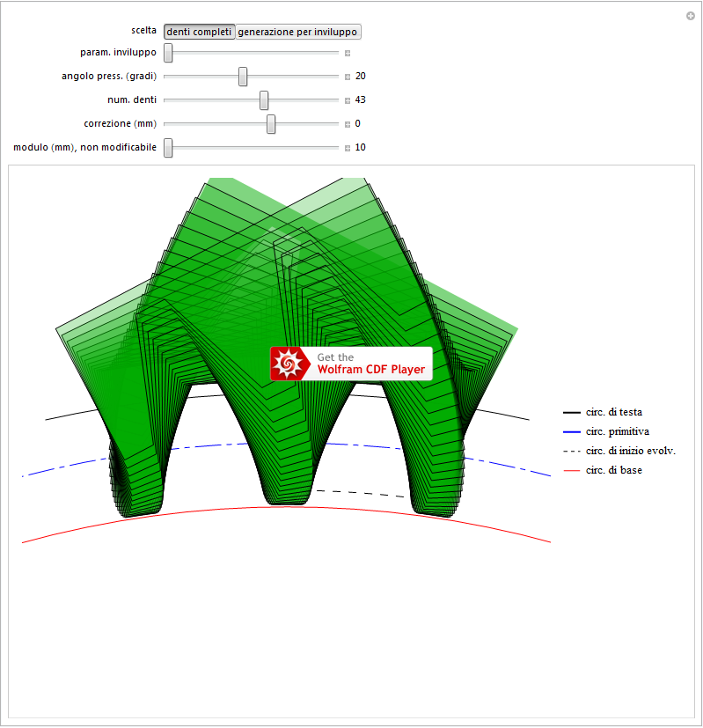Click the angolo press. slider thumb

click(243, 76)
